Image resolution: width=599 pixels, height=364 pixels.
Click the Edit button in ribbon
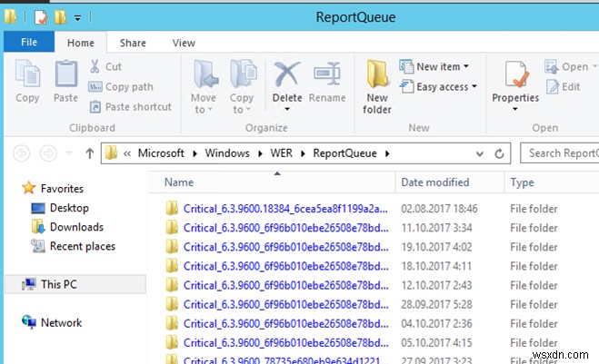[563, 86]
